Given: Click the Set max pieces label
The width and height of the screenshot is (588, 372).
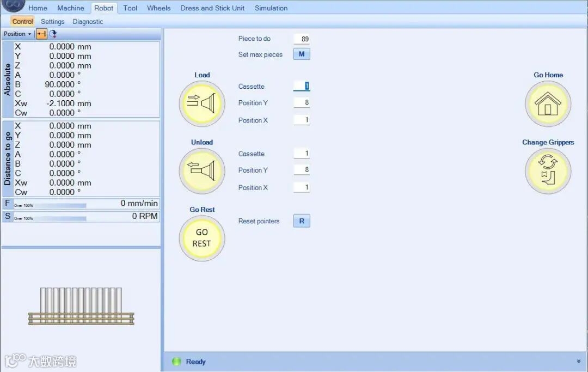Looking at the screenshot, I should click(x=260, y=54).
